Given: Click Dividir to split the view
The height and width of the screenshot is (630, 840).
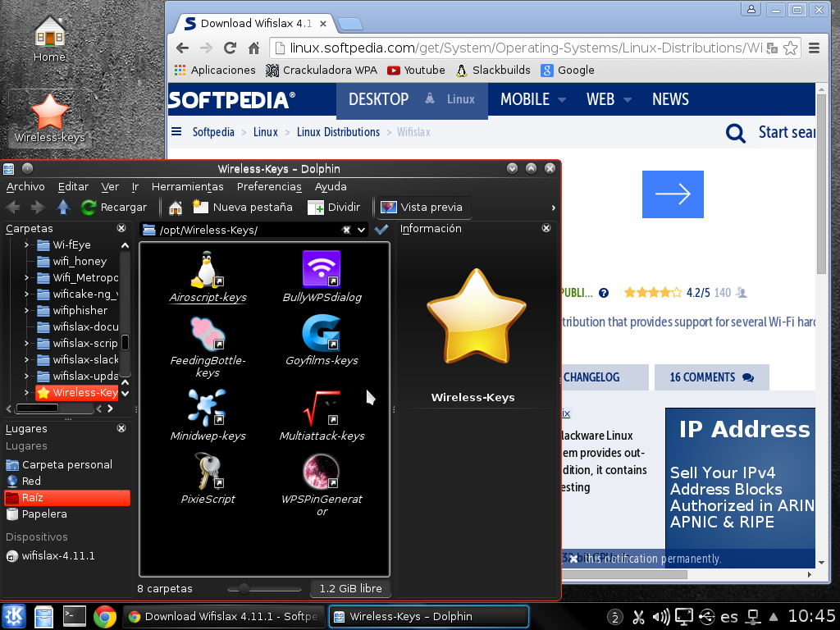Looking at the screenshot, I should pyautogui.click(x=334, y=207).
